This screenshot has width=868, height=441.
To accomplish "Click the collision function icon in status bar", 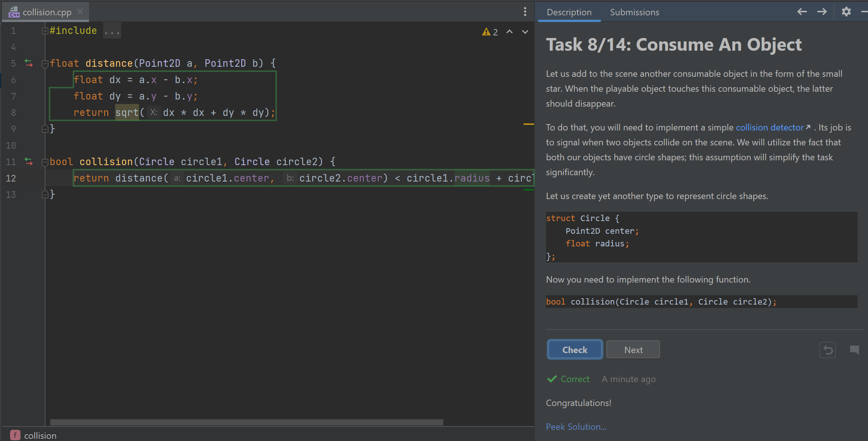I will point(15,435).
